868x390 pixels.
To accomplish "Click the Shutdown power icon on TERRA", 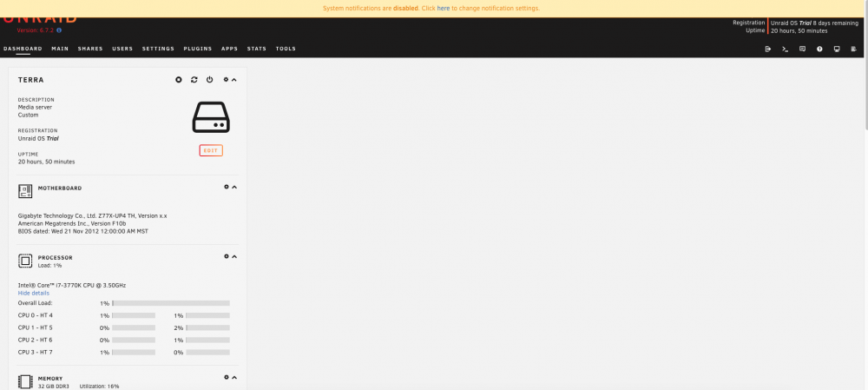I will pos(210,80).
